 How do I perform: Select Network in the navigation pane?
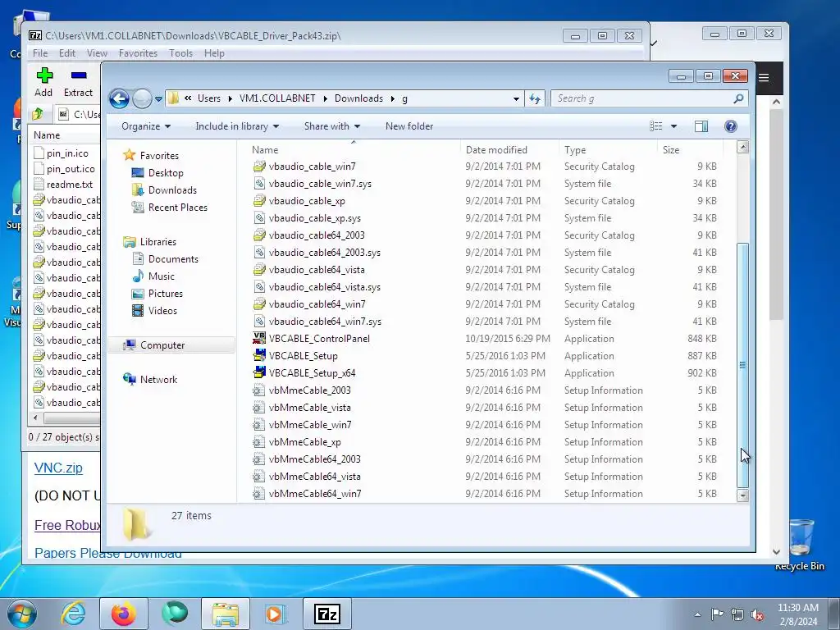click(158, 380)
